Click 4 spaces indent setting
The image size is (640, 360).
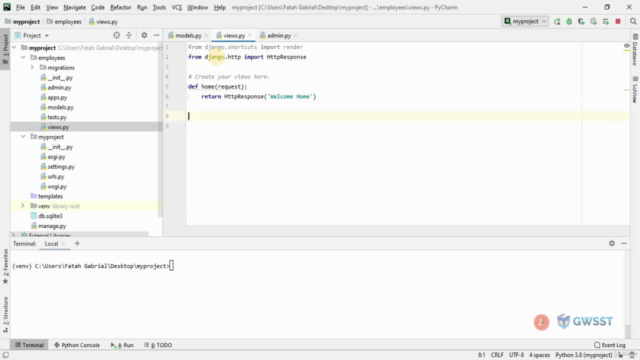pos(539,355)
